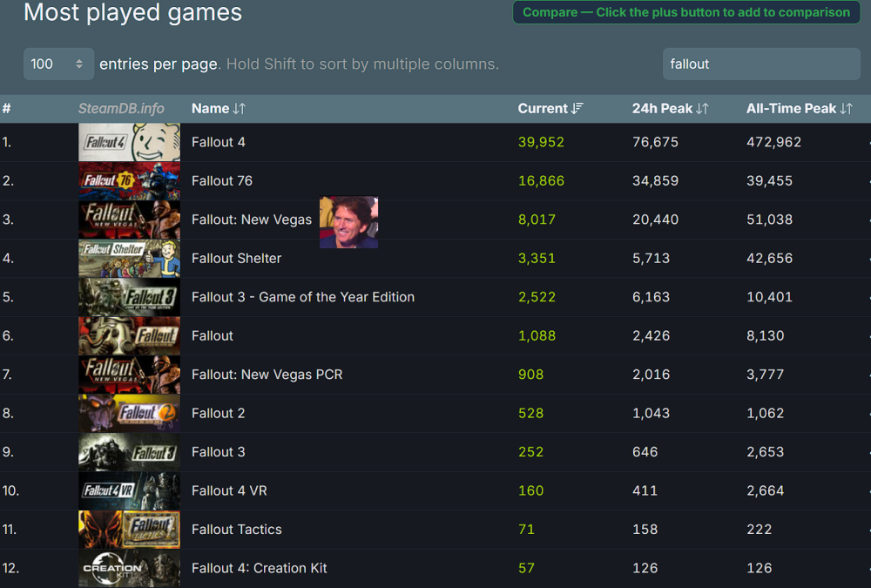Click the Compare comparison banner button

point(685,12)
